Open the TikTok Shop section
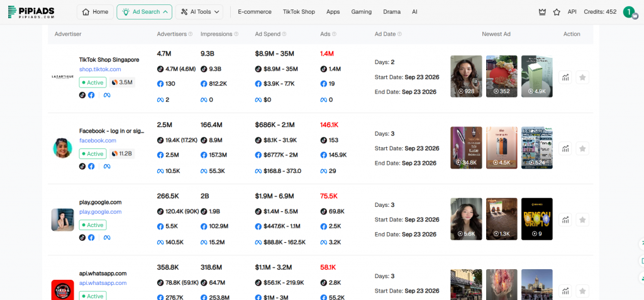 299,12
